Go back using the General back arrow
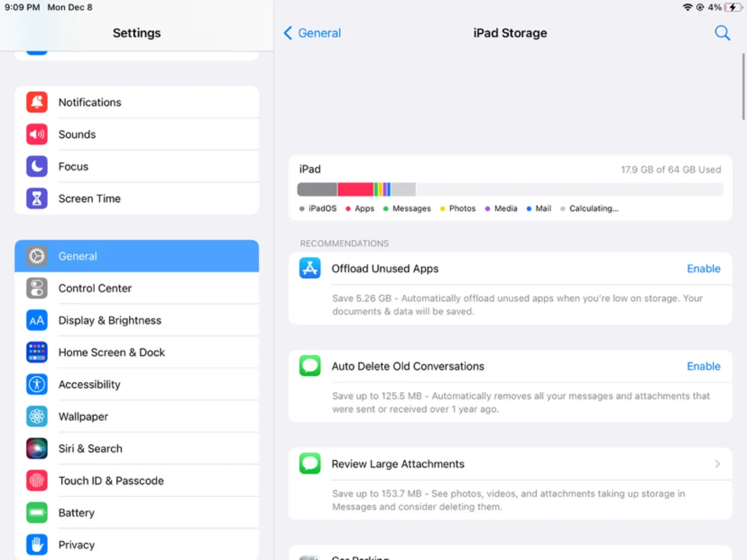The width and height of the screenshot is (747, 560). 311,33
